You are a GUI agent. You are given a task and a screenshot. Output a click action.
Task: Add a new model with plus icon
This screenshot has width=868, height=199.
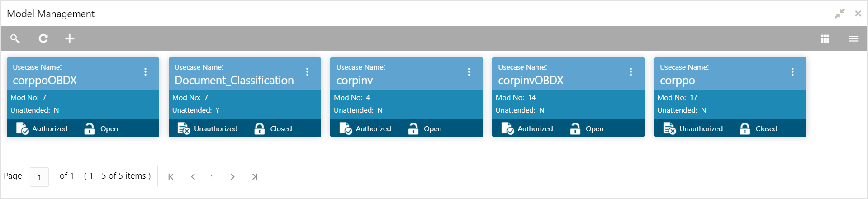(70, 38)
